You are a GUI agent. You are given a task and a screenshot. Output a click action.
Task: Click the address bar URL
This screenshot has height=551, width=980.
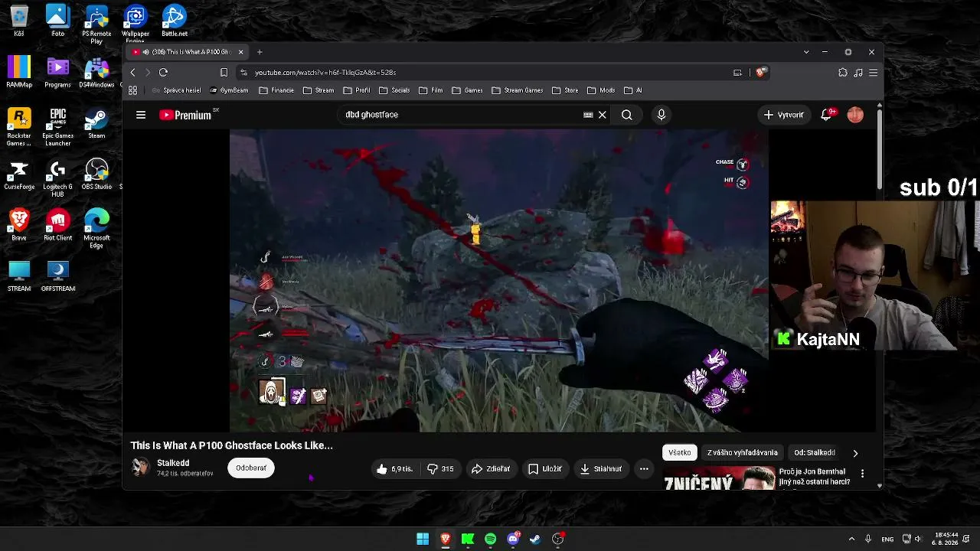[325, 72]
